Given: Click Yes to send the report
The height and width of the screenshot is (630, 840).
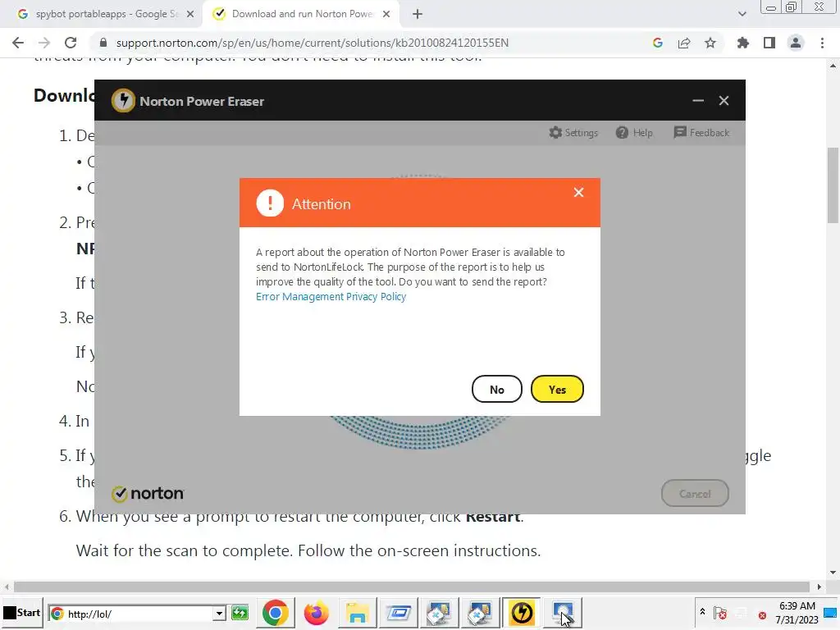Looking at the screenshot, I should pos(557,390).
